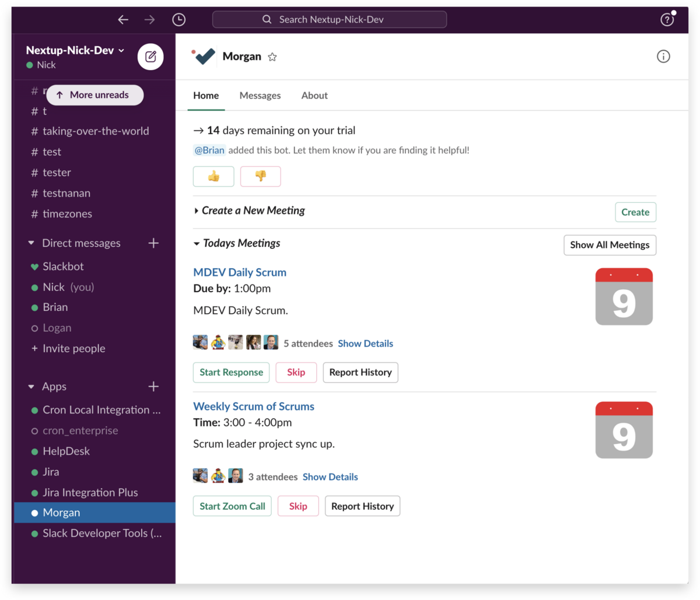Add an app using the Apps plus icon
700x600 pixels.
click(x=153, y=387)
